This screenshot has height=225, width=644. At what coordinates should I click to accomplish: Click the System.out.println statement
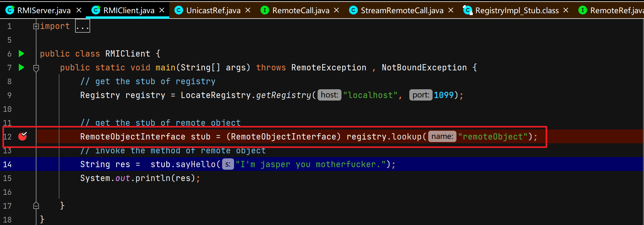point(140,178)
